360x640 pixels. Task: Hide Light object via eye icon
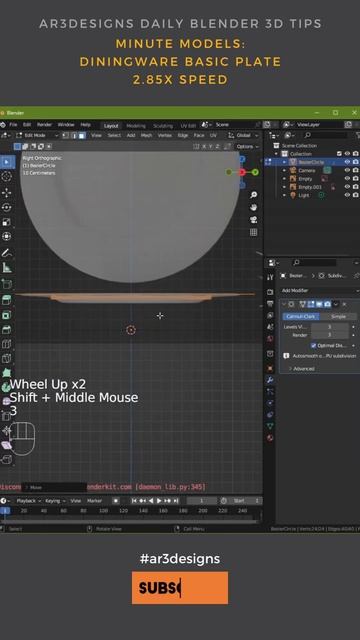tap(347, 195)
